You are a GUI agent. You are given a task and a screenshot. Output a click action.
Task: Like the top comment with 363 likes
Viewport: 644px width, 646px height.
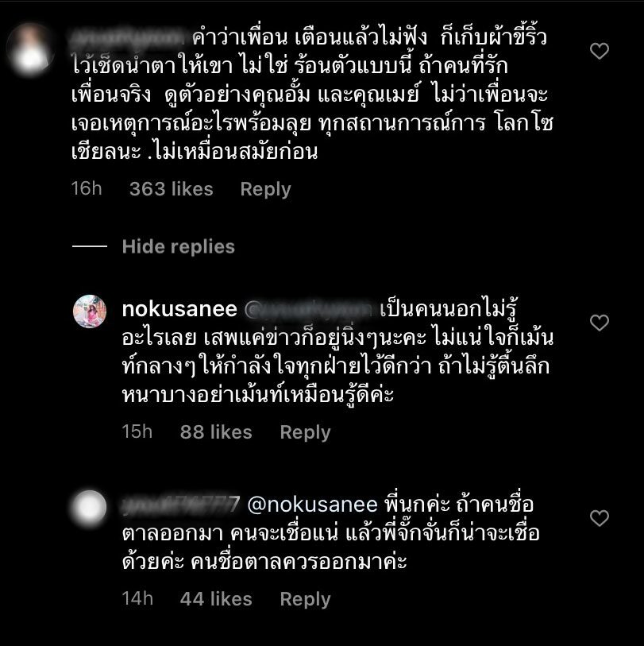pyautogui.click(x=599, y=51)
